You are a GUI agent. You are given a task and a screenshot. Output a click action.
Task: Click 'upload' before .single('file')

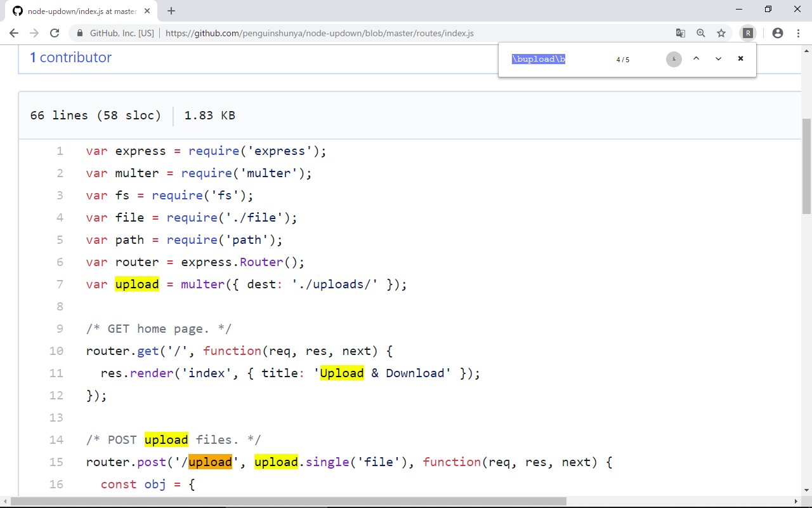(276, 462)
